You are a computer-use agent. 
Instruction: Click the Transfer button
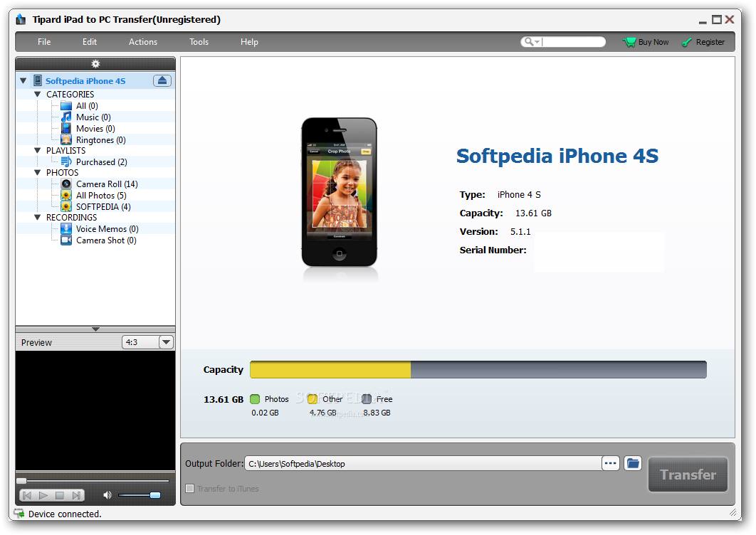(688, 475)
